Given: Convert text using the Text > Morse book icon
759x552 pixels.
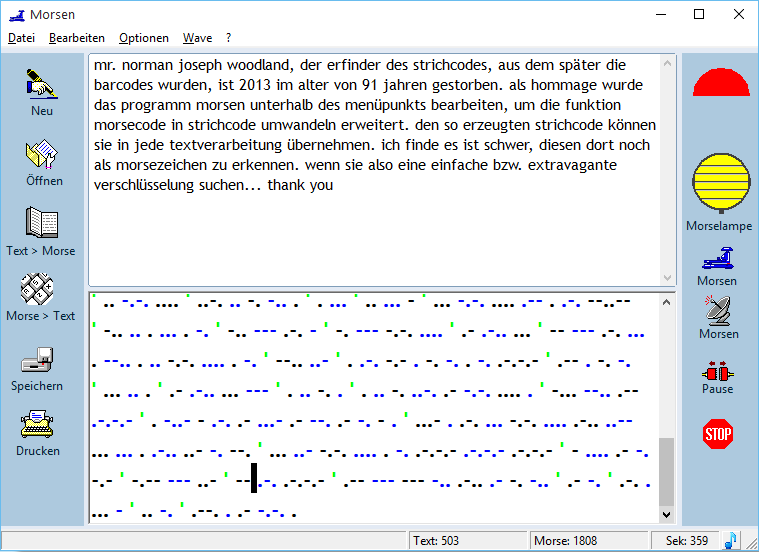Looking at the screenshot, I should tap(42, 223).
